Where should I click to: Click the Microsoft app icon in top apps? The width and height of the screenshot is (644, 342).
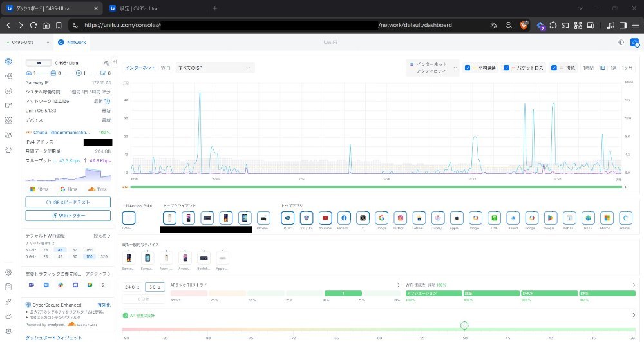pyautogui.click(x=607, y=218)
